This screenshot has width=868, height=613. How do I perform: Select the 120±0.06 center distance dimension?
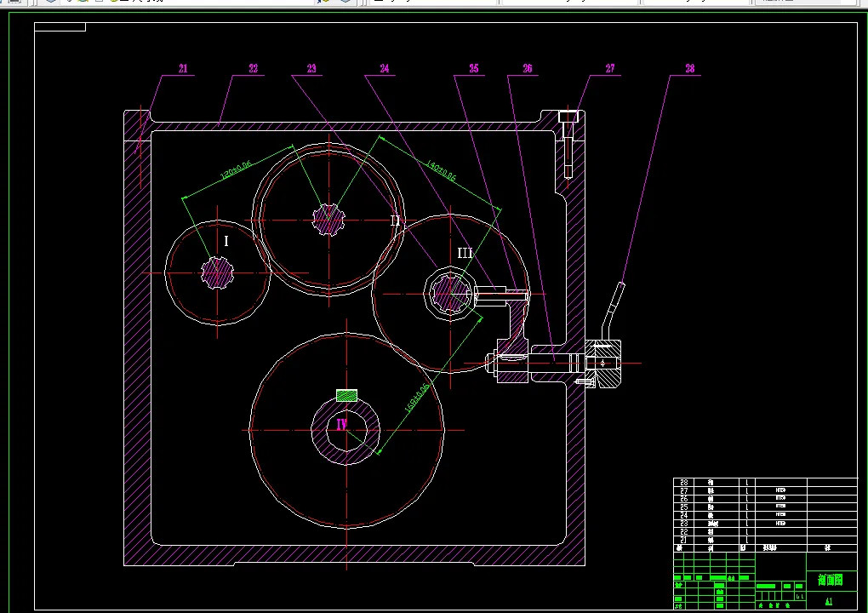[x=237, y=170]
